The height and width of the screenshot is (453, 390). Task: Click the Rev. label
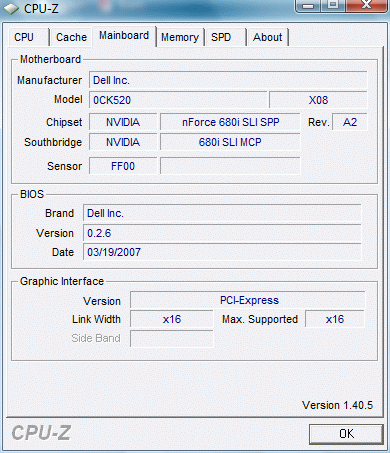(x=318, y=122)
